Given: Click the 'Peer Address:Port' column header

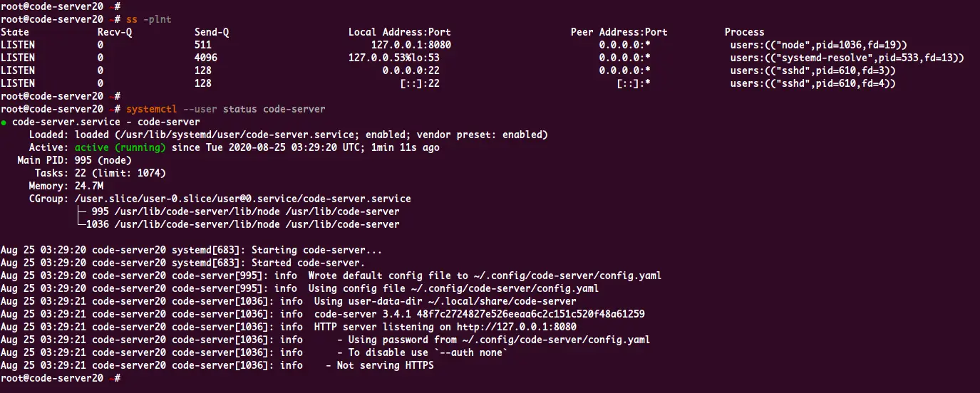Looking at the screenshot, I should (x=619, y=32).
